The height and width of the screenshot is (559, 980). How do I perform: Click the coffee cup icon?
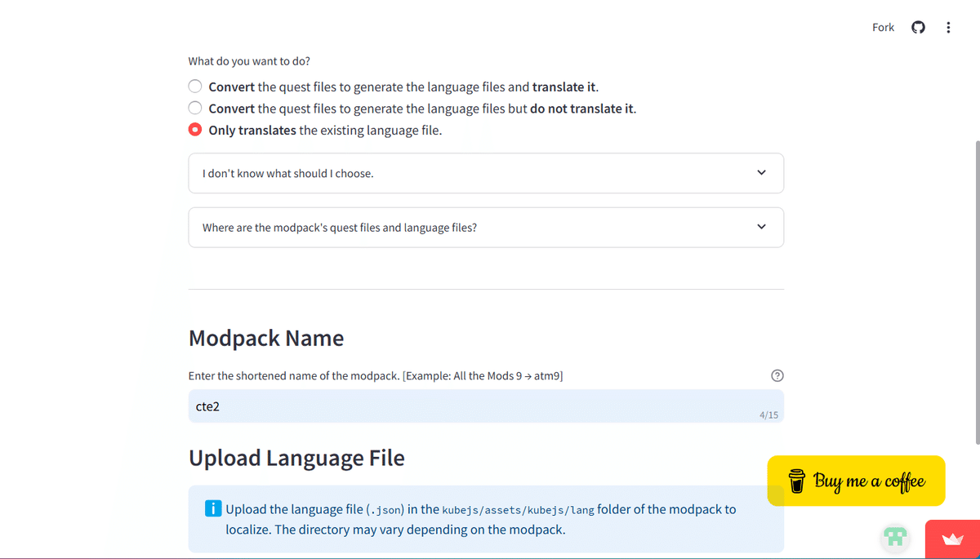tap(796, 481)
